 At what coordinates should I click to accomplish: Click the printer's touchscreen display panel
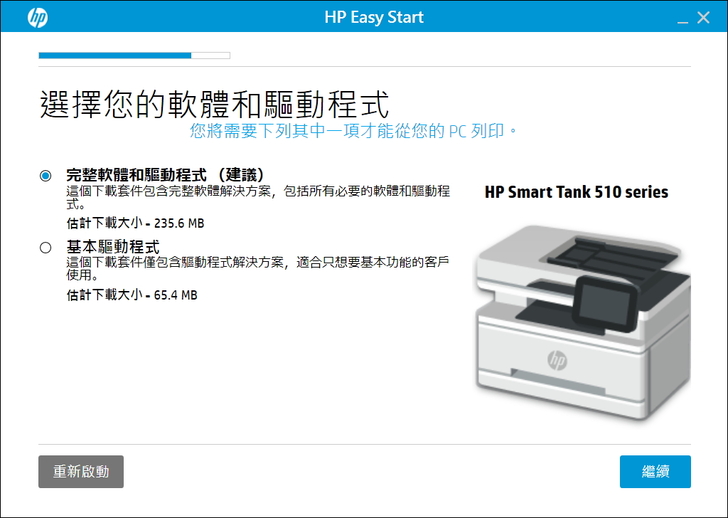[604, 304]
